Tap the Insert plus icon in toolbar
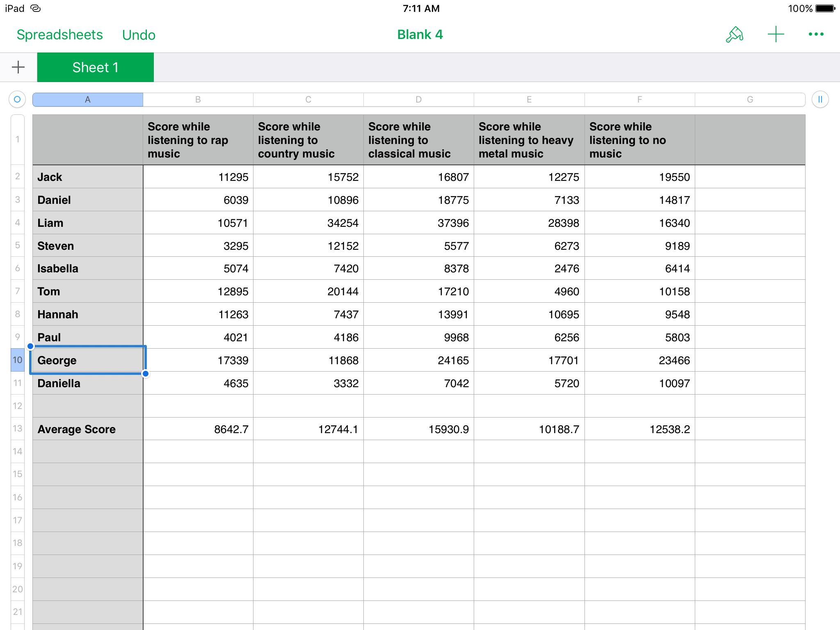 (x=776, y=34)
